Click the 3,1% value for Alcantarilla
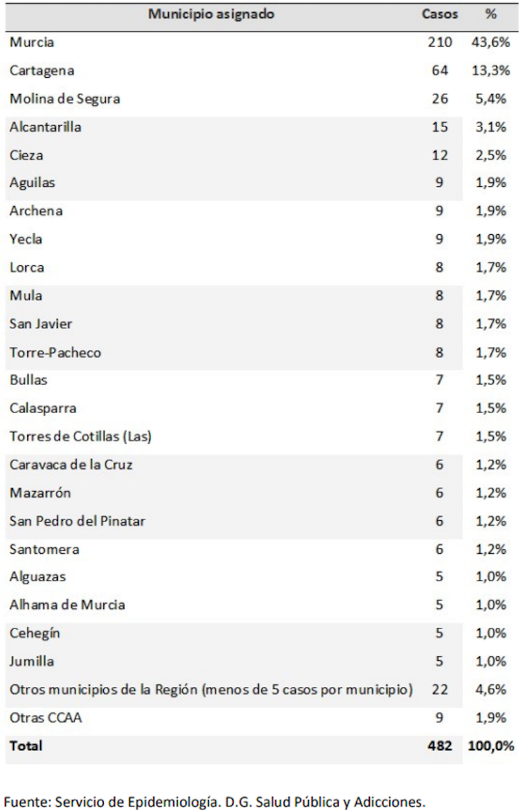519x812 pixels. click(x=490, y=127)
